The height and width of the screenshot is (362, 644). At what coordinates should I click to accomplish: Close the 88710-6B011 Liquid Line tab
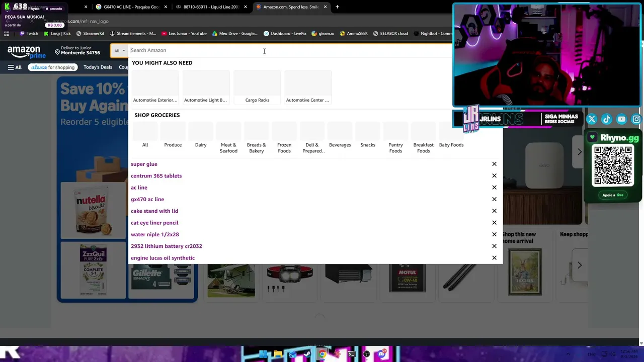pyautogui.click(x=246, y=7)
